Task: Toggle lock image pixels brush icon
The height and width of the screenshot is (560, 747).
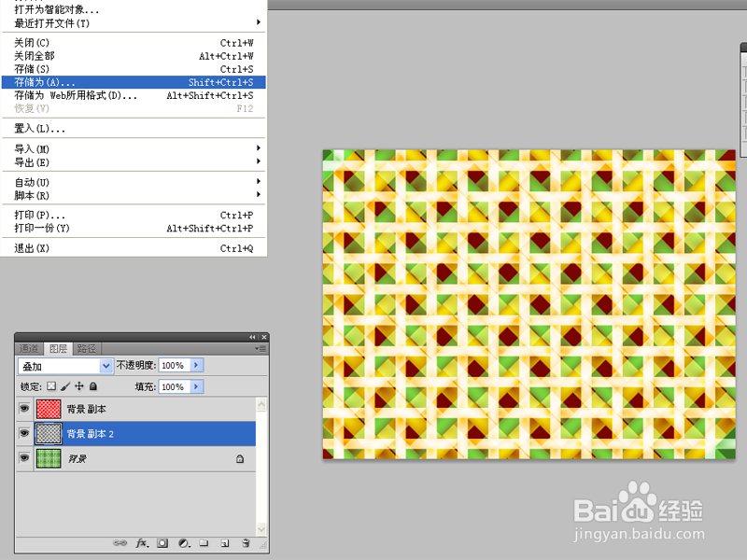Action: click(65, 386)
